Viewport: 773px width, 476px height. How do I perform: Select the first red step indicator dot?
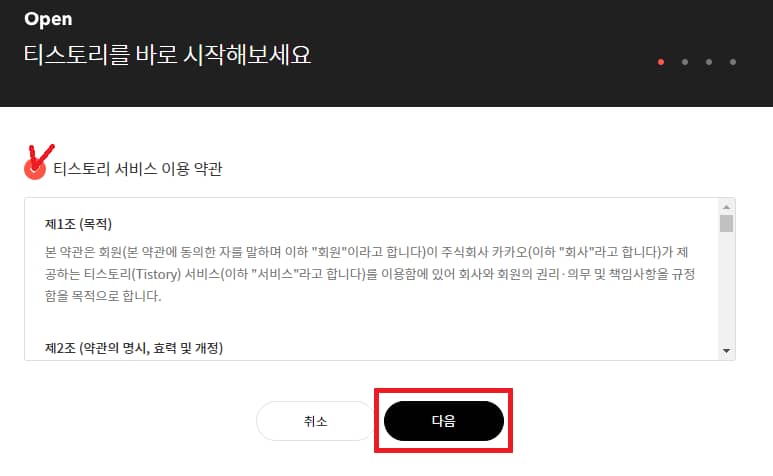coord(661,62)
